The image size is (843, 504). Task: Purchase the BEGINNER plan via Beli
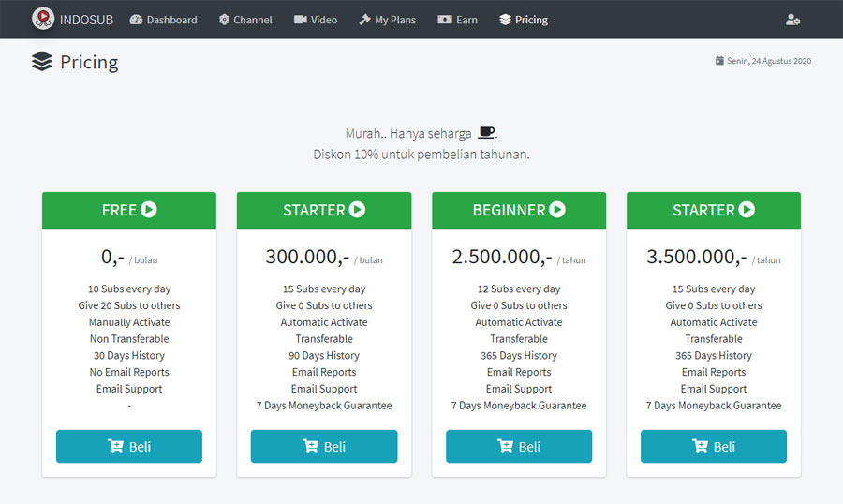coord(519,447)
